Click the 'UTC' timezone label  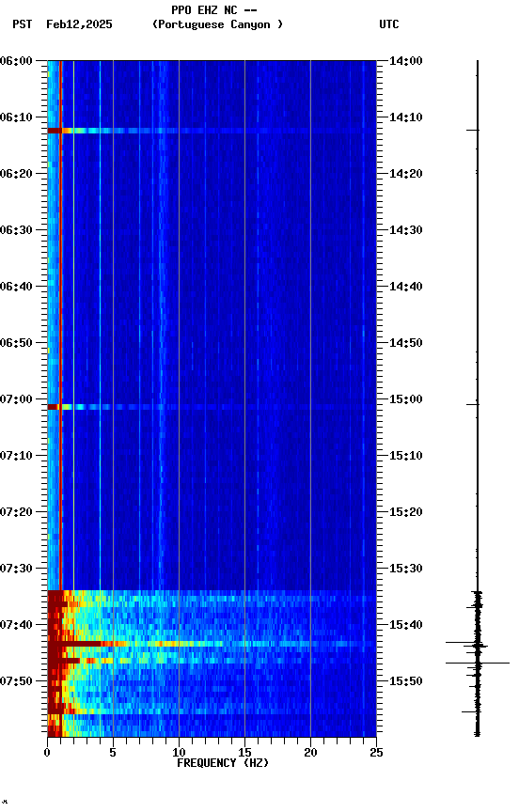pos(389,24)
